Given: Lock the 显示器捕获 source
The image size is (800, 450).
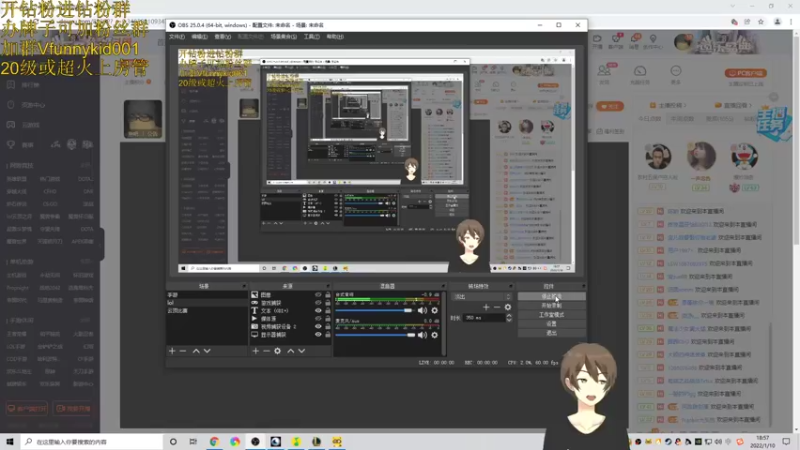Looking at the screenshot, I should [x=328, y=335].
